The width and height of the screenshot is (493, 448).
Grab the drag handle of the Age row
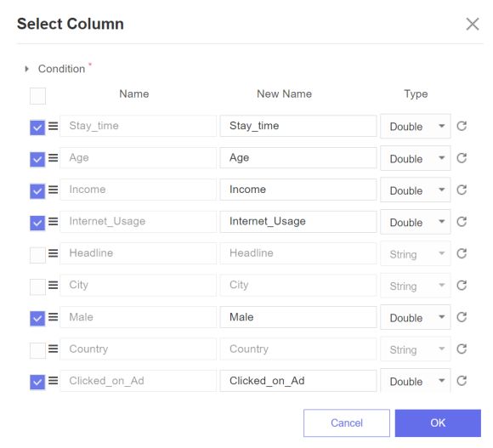(54, 157)
